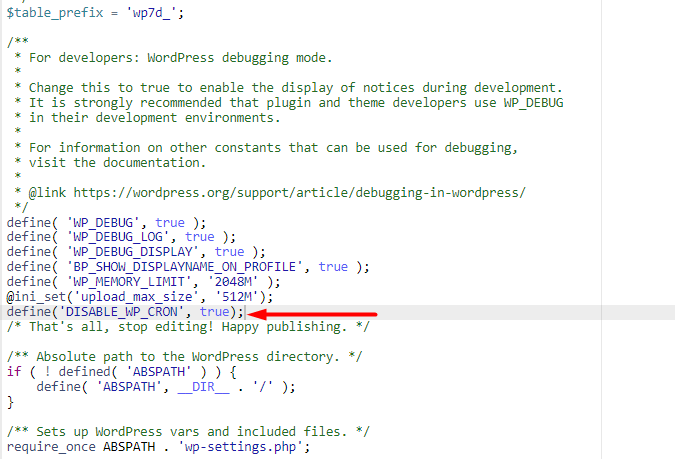Click the 'visit the documentation.' comment line

pyautogui.click(x=110, y=163)
